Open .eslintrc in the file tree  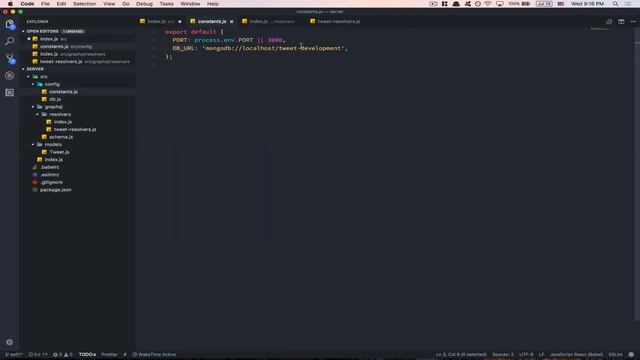click(x=49, y=175)
